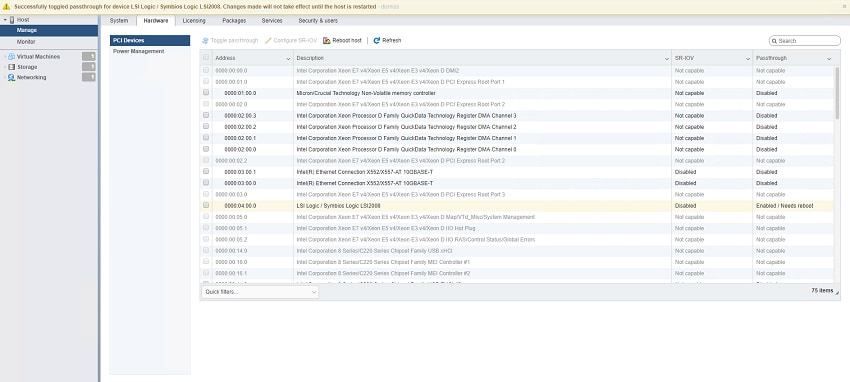
Task: Check the box for device 0000:03:00.0
Action: tap(206, 183)
